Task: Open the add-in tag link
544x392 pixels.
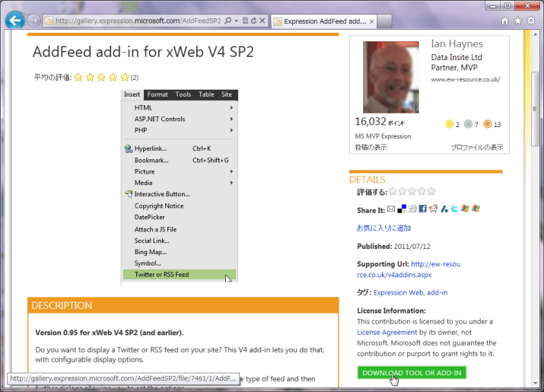Action: click(x=437, y=293)
